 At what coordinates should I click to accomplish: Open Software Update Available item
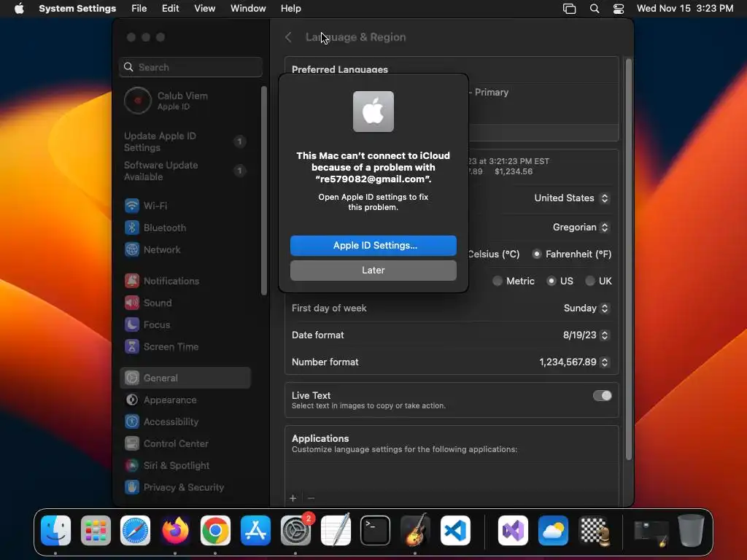pyautogui.click(x=185, y=171)
